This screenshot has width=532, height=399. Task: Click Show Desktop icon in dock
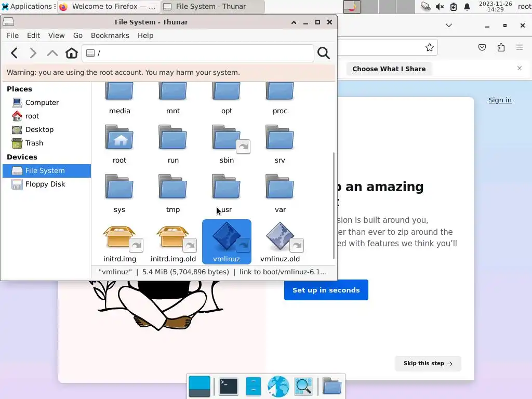[x=199, y=387]
